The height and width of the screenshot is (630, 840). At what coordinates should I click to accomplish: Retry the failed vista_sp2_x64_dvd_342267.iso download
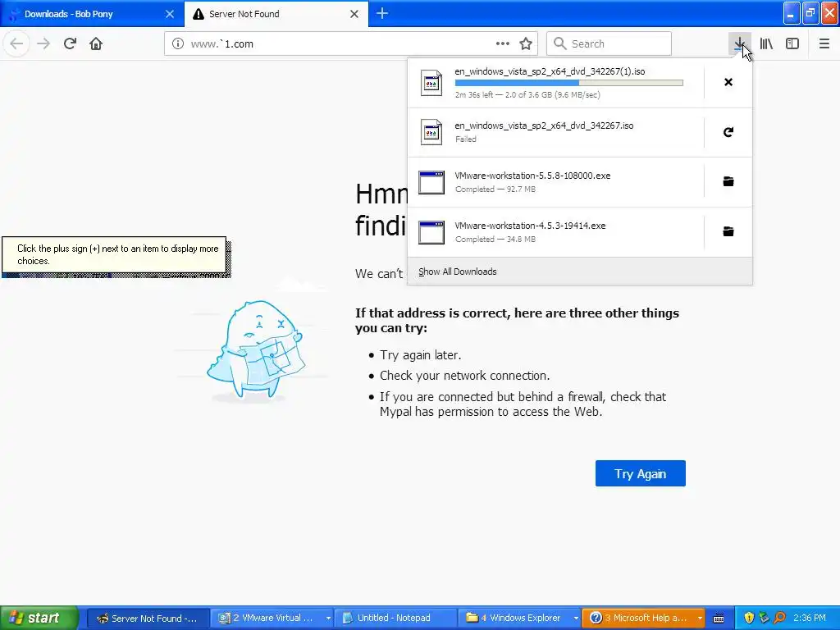728,132
